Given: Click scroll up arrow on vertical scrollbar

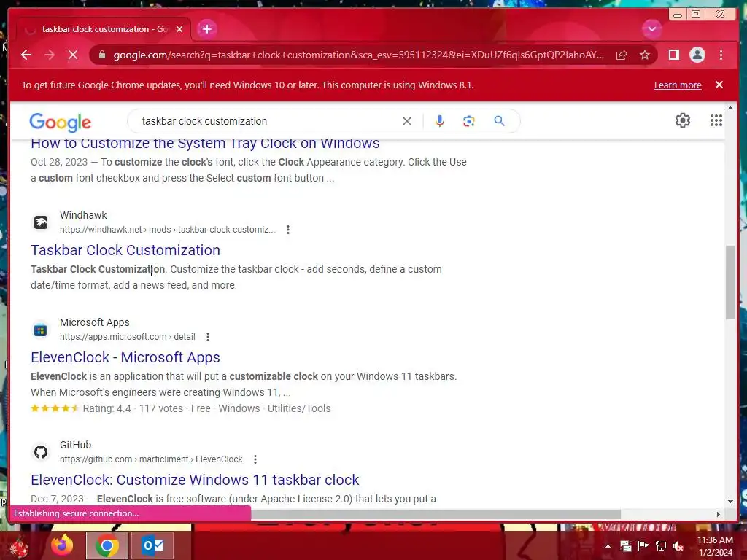Looking at the screenshot, I should 731,109.
